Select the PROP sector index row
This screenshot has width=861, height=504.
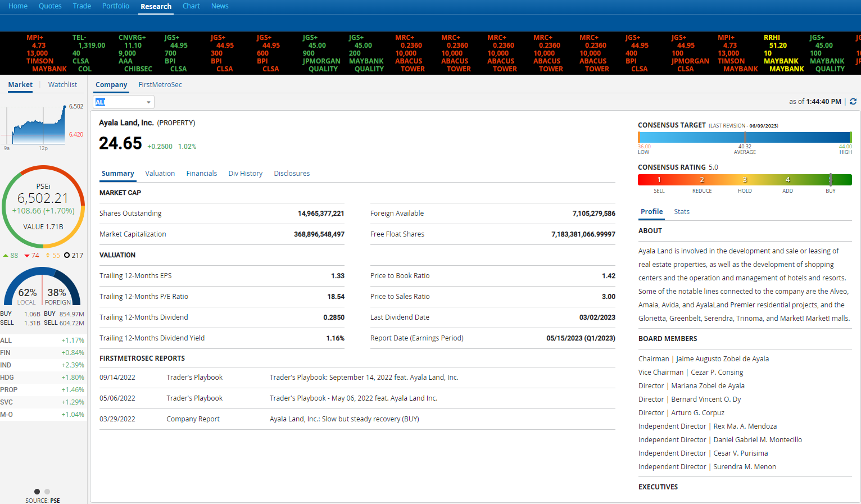click(x=43, y=390)
